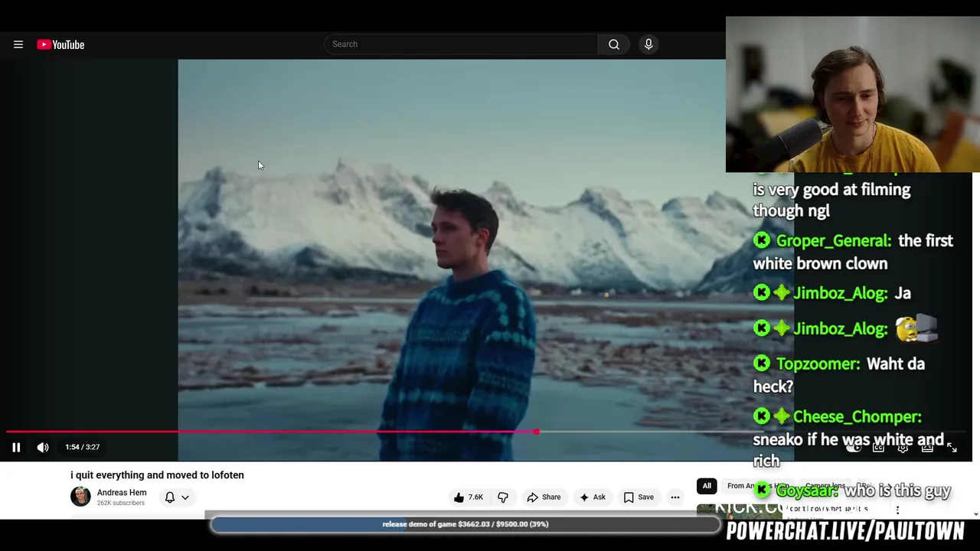Viewport: 980px width, 551px height.
Task: Open notification bell subscription dropdown
Action: [x=177, y=497]
